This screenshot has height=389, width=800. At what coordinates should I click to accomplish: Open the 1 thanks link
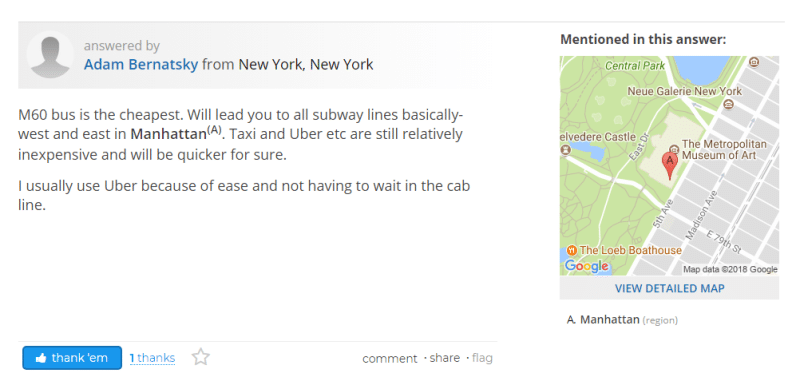pos(152,358)
